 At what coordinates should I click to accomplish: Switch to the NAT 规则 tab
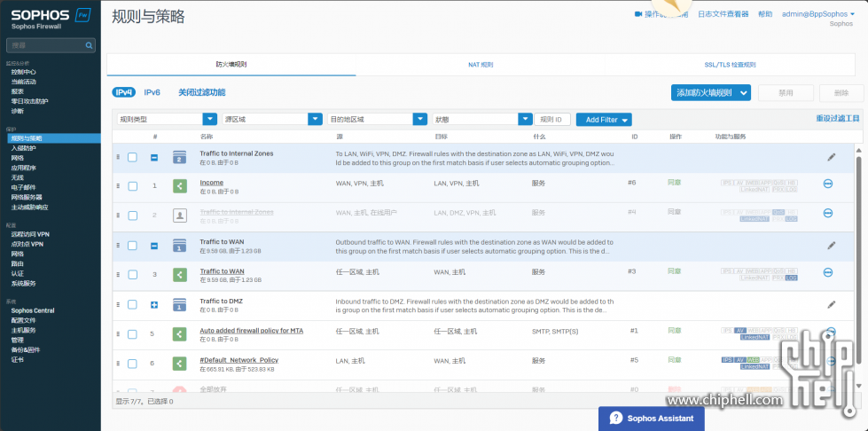[x=481, y=65]
